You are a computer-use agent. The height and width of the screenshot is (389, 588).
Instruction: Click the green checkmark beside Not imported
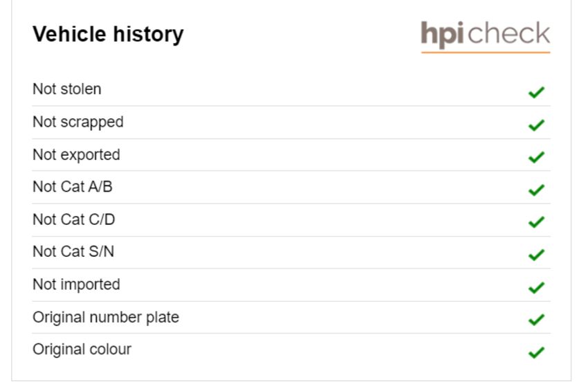(x=536, y=287)
